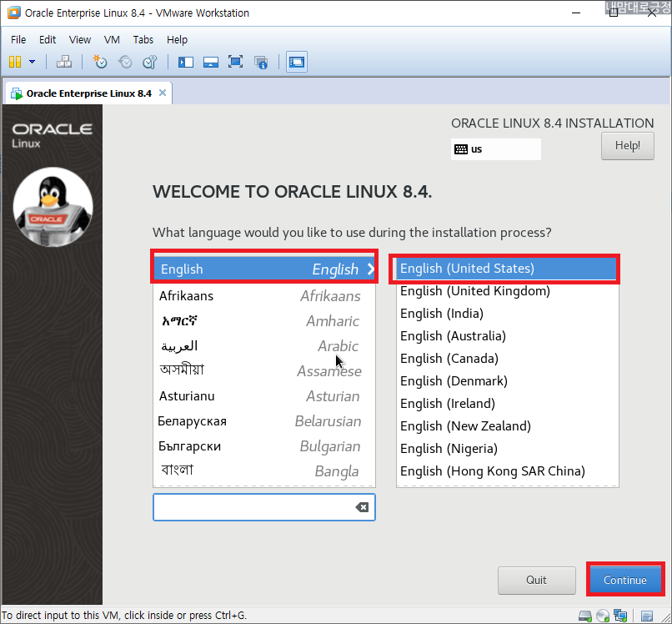Select Arabic in the language list
This screenshot has width=672, height=624.
coord(264,345)
